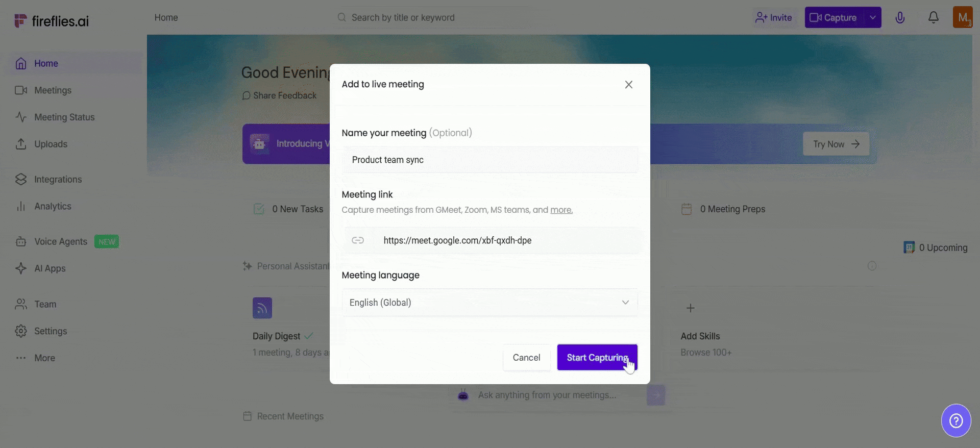This screenshot has width=980, height=448.
Task: Click the Add Skills label
Action: click(700, 336)
